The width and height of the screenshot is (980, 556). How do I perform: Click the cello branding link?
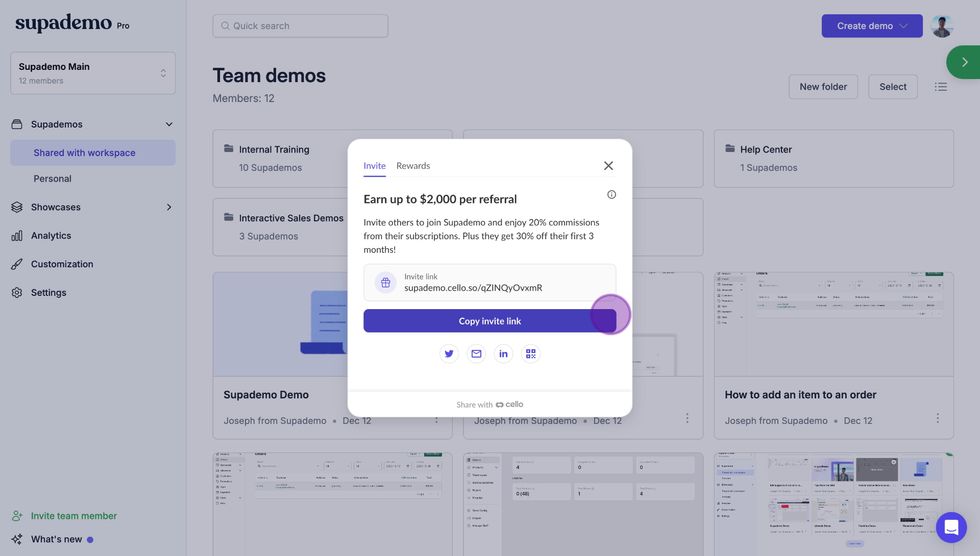pos(509,404)
